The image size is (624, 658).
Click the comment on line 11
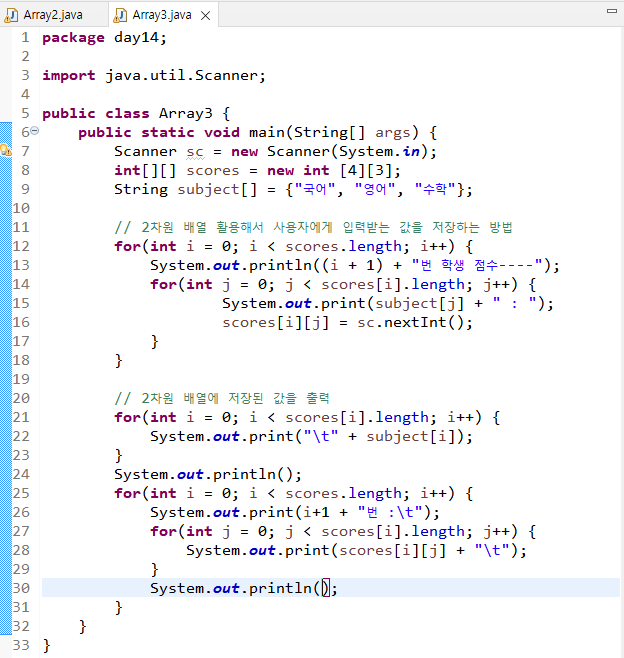coord(313,227)
